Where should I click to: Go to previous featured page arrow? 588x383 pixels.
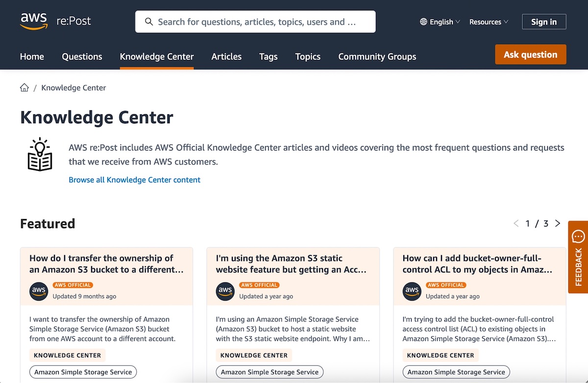point(516,224)
